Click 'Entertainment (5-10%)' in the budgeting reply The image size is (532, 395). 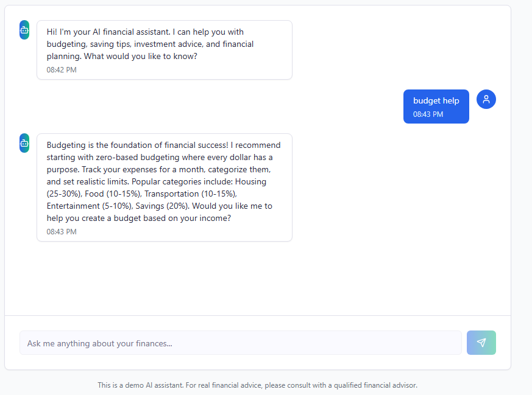click(90, 206)
